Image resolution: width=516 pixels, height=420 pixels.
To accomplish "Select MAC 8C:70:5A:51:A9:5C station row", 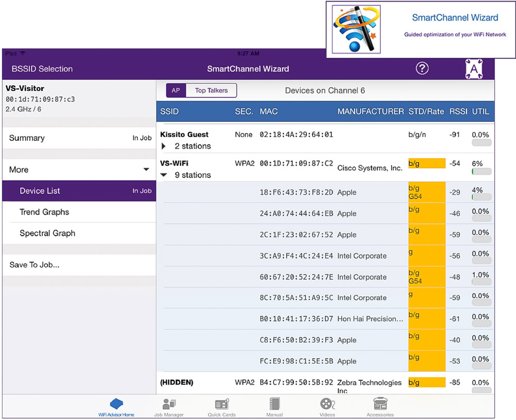I will click(x=326, y=298).
